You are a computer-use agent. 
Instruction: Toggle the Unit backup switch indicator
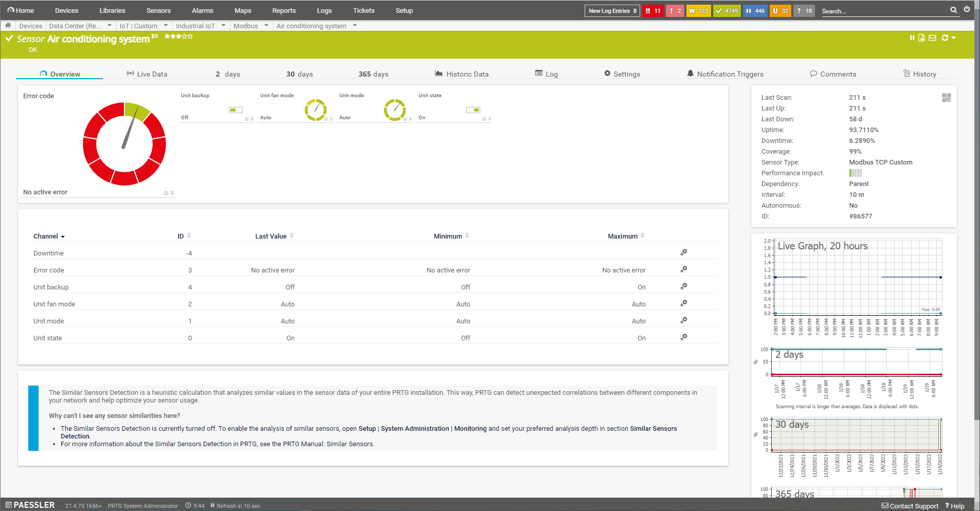click(x=235, y=110)
